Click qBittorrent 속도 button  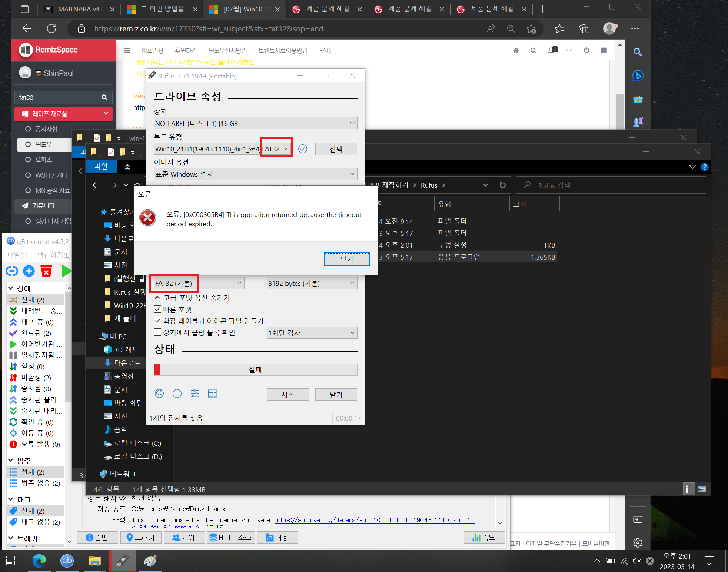tap(484, 537)
